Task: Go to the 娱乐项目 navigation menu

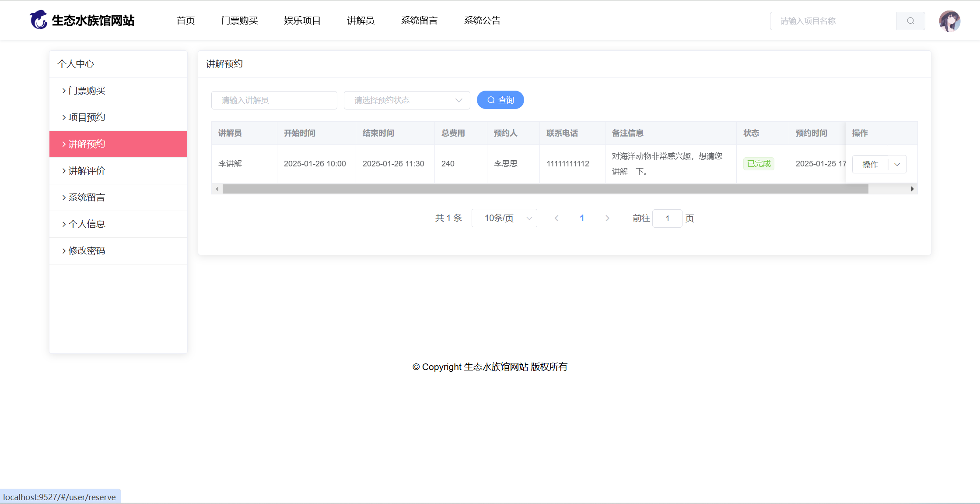Action: point(302,21)
